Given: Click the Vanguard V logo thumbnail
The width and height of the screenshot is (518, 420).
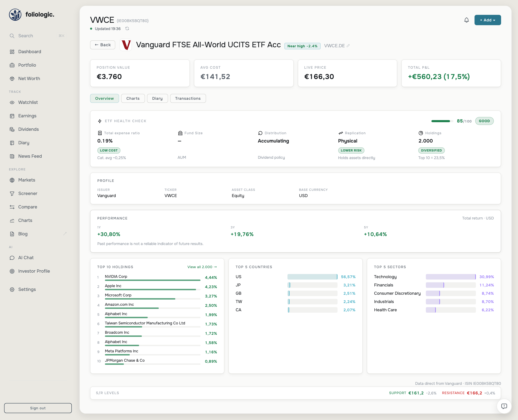Looking at the screenshot, I should click(126, 45).
